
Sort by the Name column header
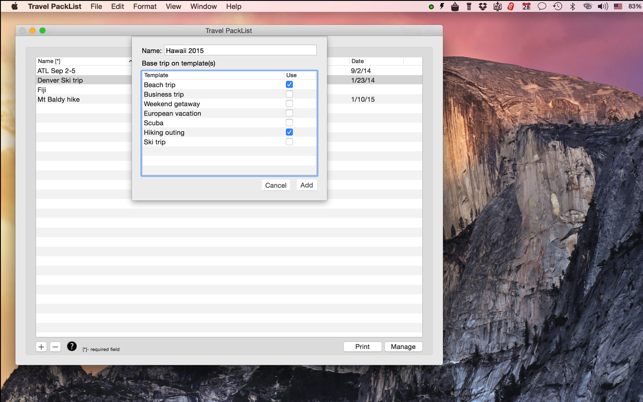click(84, 61)
